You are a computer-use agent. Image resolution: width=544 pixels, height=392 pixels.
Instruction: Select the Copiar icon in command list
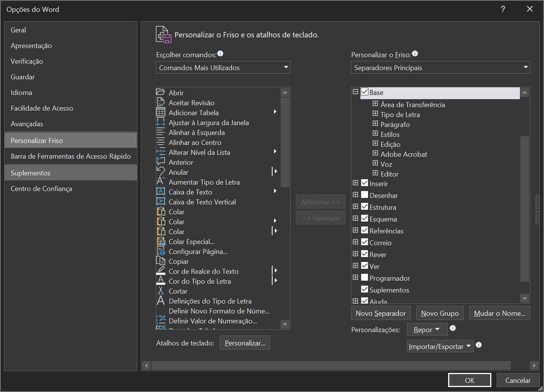[x=161, y=261]
